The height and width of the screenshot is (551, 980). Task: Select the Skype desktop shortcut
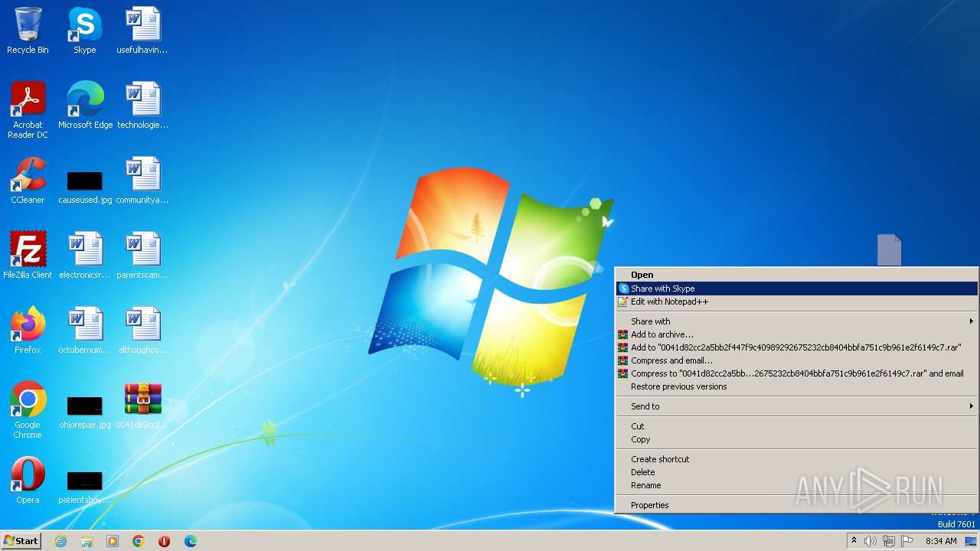coord(85,31)
